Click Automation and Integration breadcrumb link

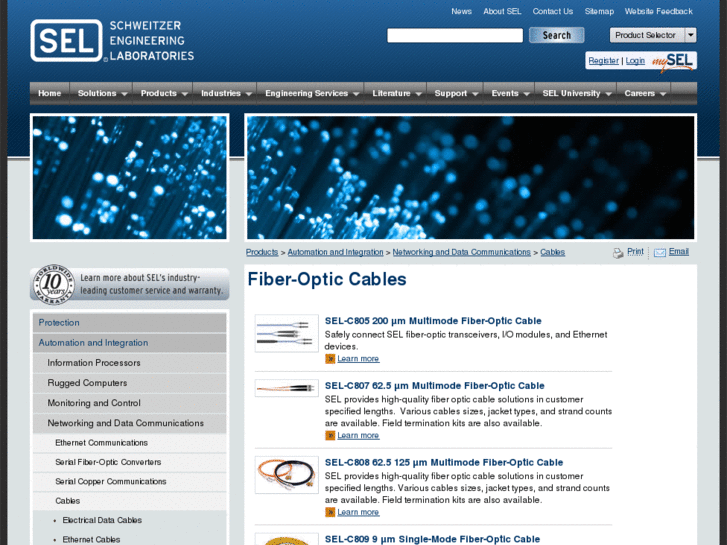(335, 252)
